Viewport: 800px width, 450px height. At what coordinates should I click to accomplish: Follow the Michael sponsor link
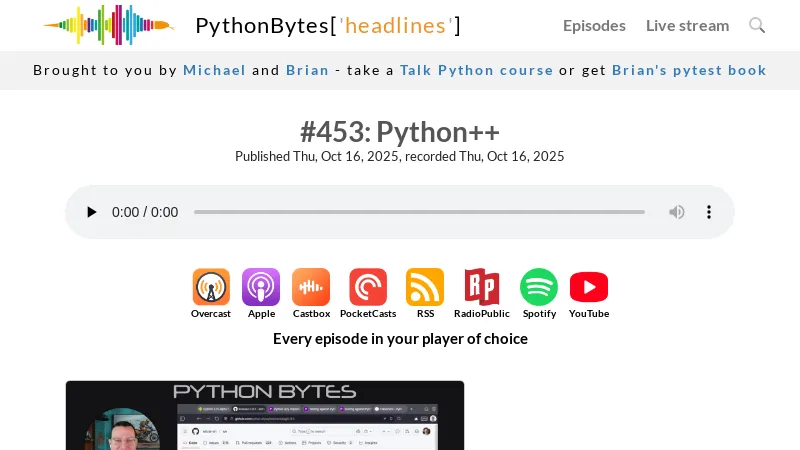click(214, 70)
